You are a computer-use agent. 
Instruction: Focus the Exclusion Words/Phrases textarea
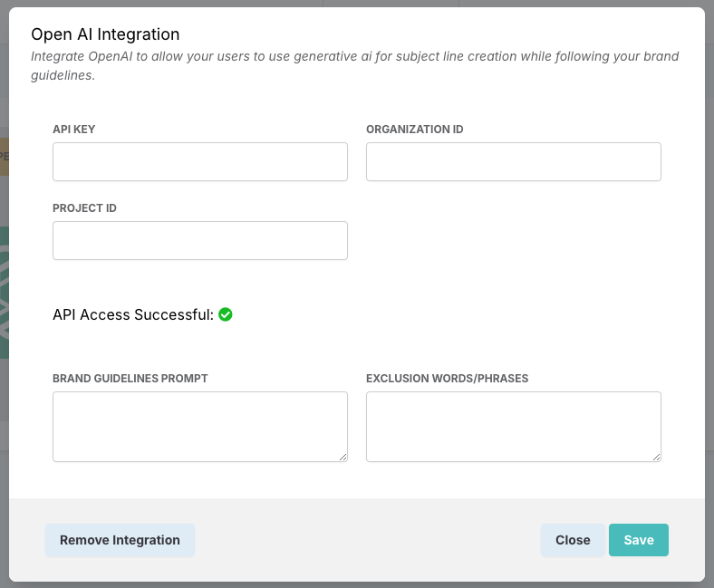click(x=513, y=426)
